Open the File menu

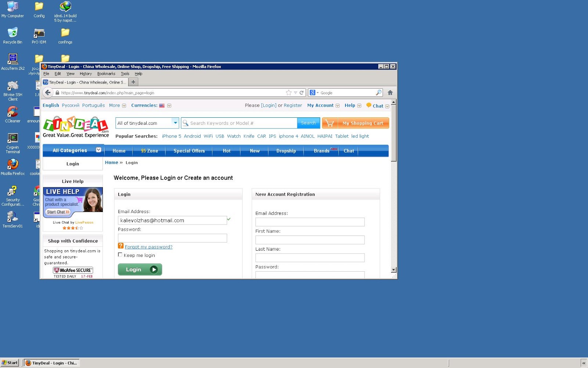point(46,74)
